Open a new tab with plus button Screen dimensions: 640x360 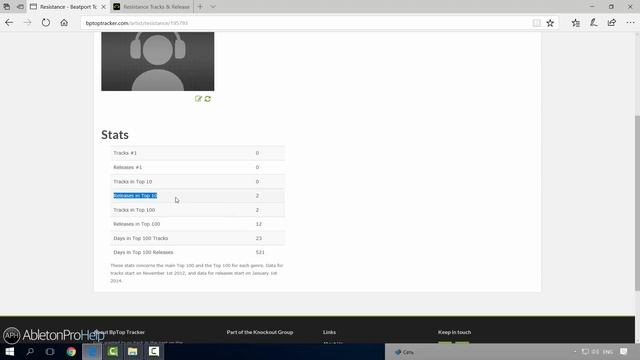click(x=200, y=7)
